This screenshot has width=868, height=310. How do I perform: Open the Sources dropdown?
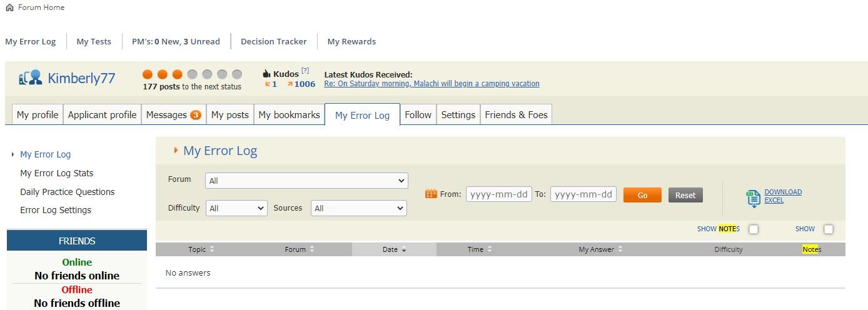tap(358, 208)
